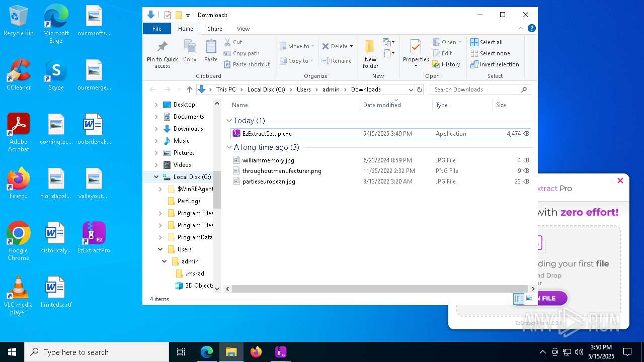This screenshot has height=362, width=644.
Task: Open the Windows Start menu
Action: click(x=12, y=352)
